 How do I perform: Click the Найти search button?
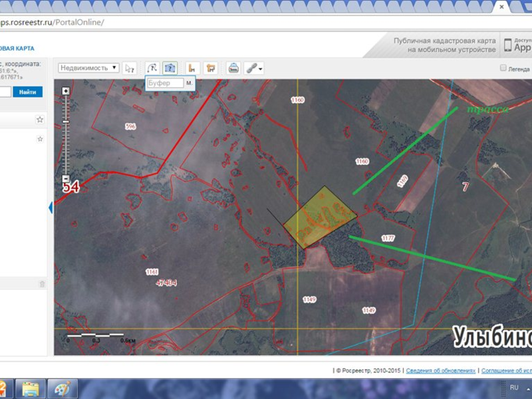tap(27, 92)
